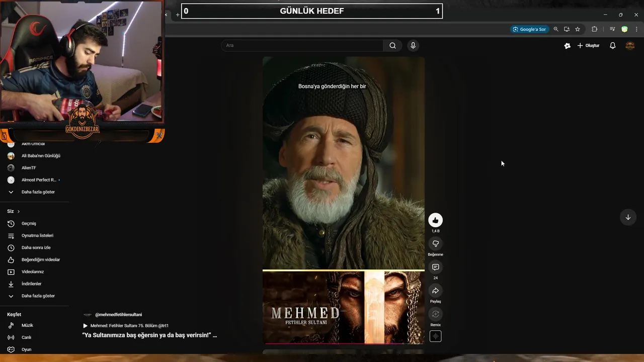Open the Chrome three-dot menu
Screen dimensions: 644x362
(x=636, y=29)
